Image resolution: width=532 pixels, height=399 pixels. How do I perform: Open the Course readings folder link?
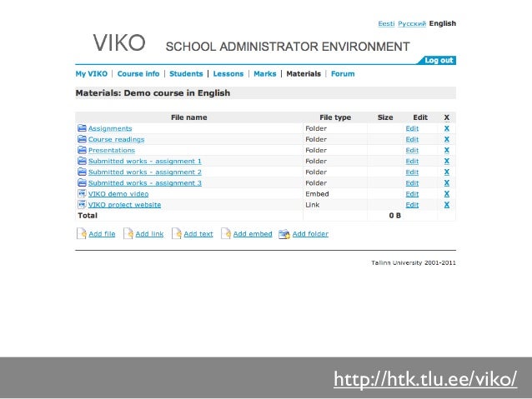point(116,139)
